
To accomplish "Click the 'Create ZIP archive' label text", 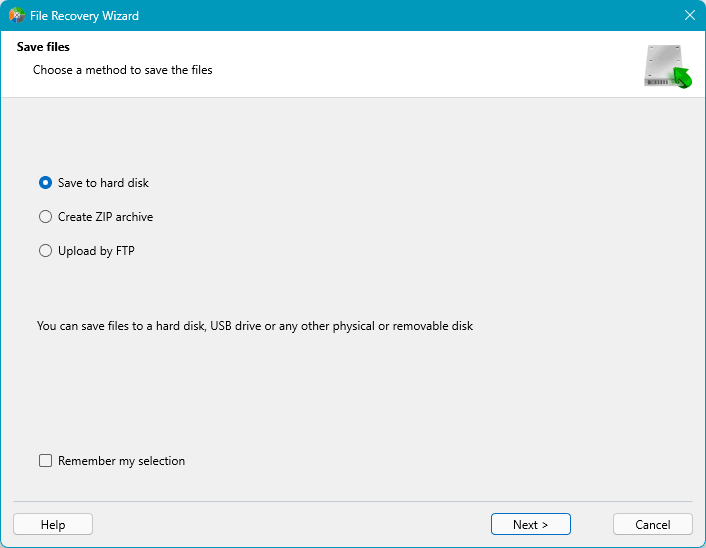I will [x=105, y=217].
